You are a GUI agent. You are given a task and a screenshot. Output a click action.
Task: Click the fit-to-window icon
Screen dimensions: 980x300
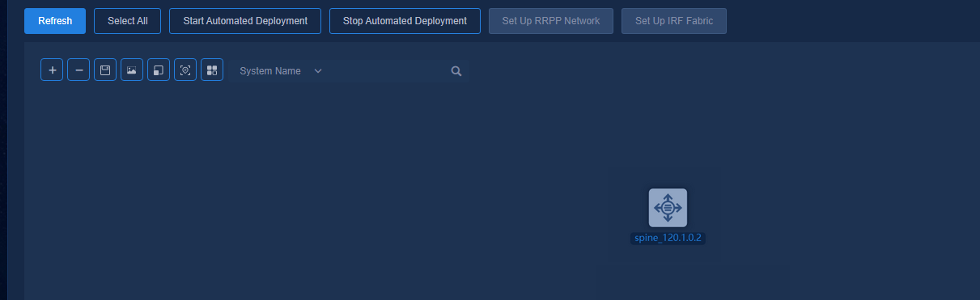point(159,70)
